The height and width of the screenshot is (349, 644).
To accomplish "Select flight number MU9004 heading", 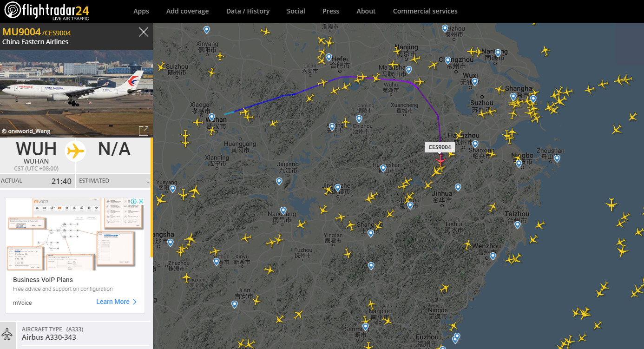I will tap(22, 32).
